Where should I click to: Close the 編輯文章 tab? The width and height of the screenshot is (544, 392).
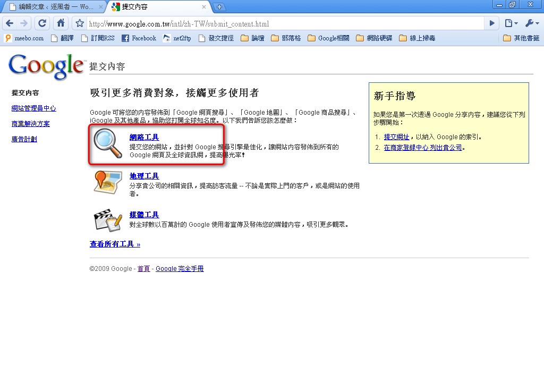coord(101,7)
